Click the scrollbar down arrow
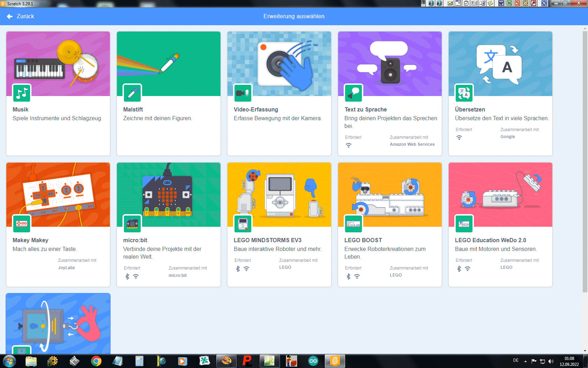Viewport: 588px width, 368px height. (585, 351)
